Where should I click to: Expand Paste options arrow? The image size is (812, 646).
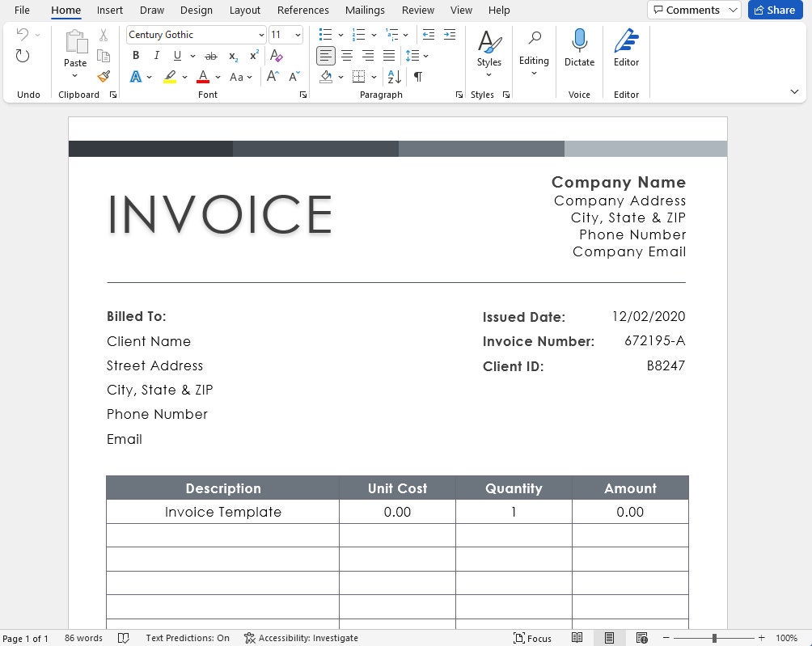pos(75,76)
